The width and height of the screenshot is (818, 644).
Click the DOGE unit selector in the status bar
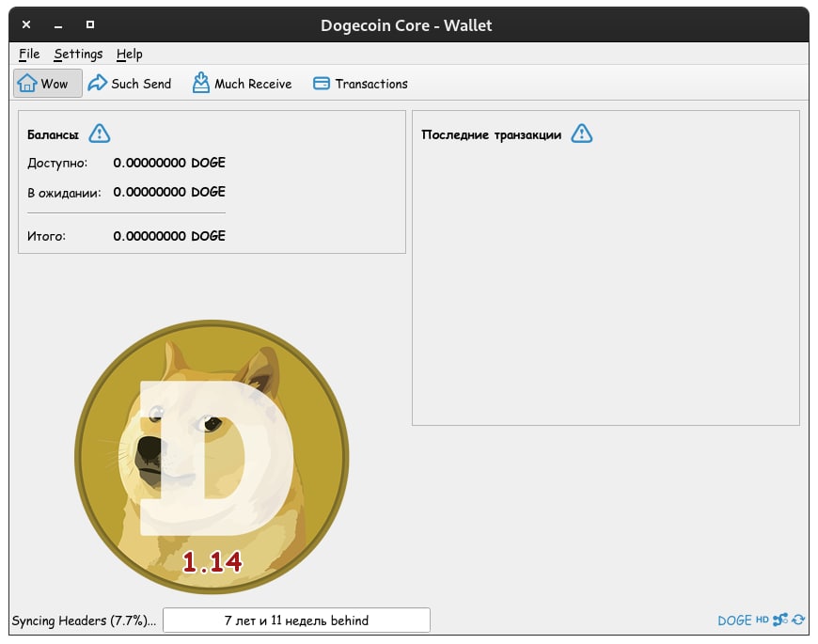734,620
